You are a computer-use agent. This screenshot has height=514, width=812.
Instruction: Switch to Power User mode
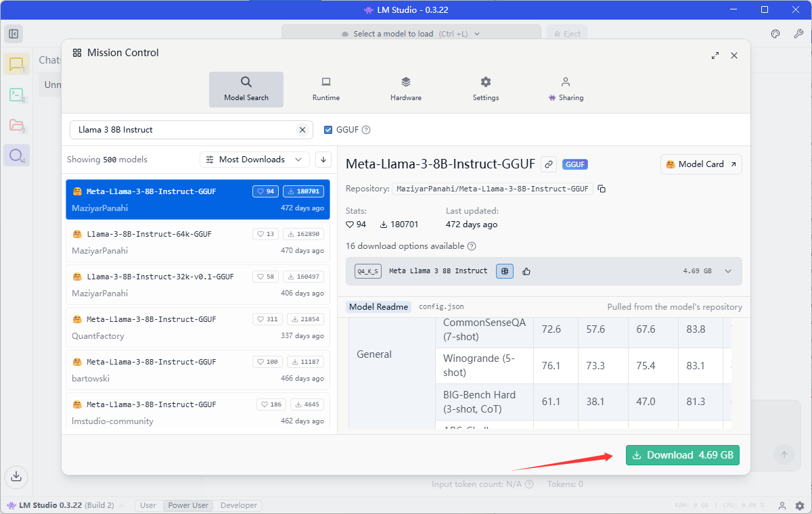pos(189,505)
